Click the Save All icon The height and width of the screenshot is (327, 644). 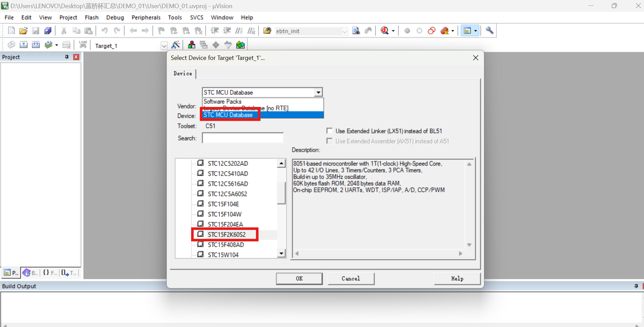pos(48,31)
